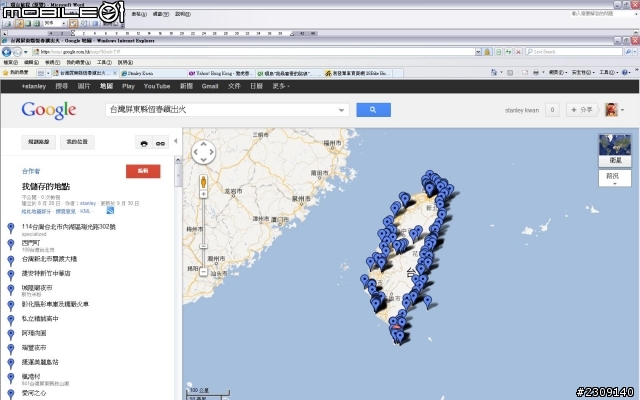The height and width of the screenshot is (400, 640).
Task: Select the 瑞豐夜市 saved place entry
Action: 34,348
